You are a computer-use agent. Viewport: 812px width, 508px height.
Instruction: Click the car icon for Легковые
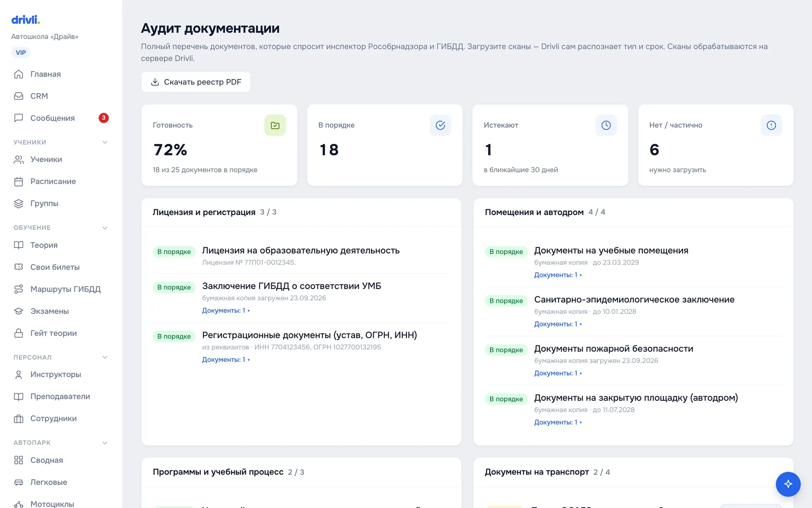click(x=19, y=482)
